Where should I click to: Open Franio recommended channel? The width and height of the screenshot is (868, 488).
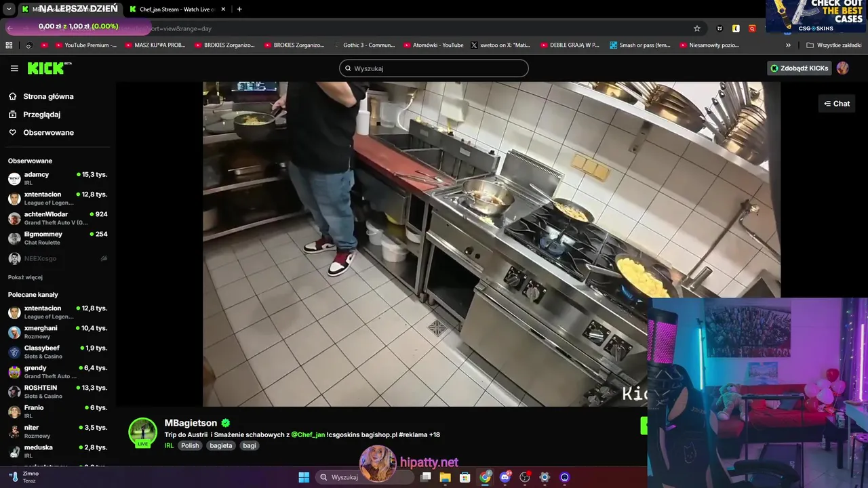coord(58,411)
